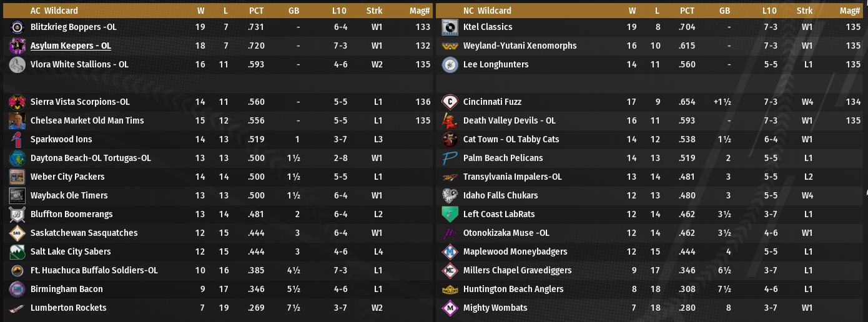Click the Idaho Falls Chukars team logo

coord(450,195)
